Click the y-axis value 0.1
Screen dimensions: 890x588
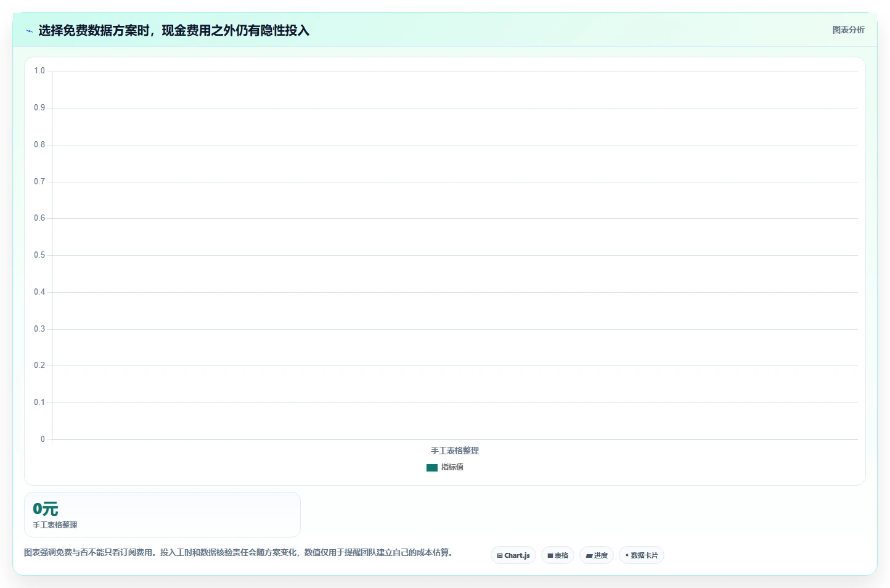pos(39,402)
